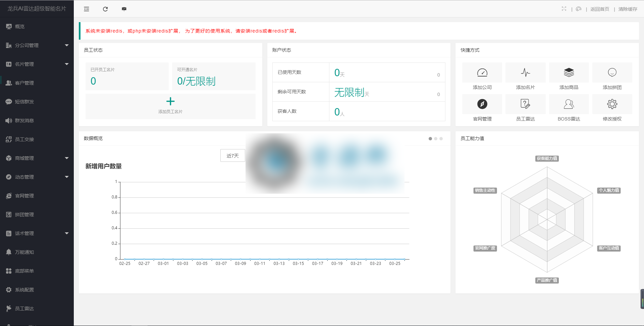The width and height of the screenshot is (644, 326).
Task: Click the 客户管理 sidebar icon
Action: pos(9,83)
